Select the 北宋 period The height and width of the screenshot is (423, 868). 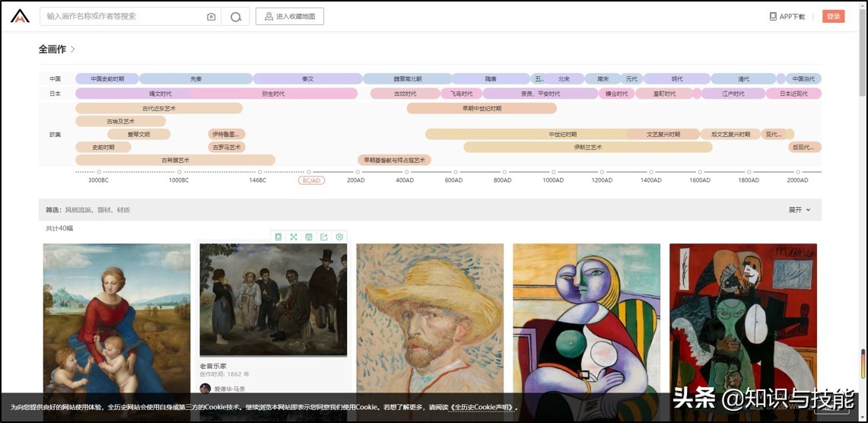pyautogui.click(x=564, y=79)
